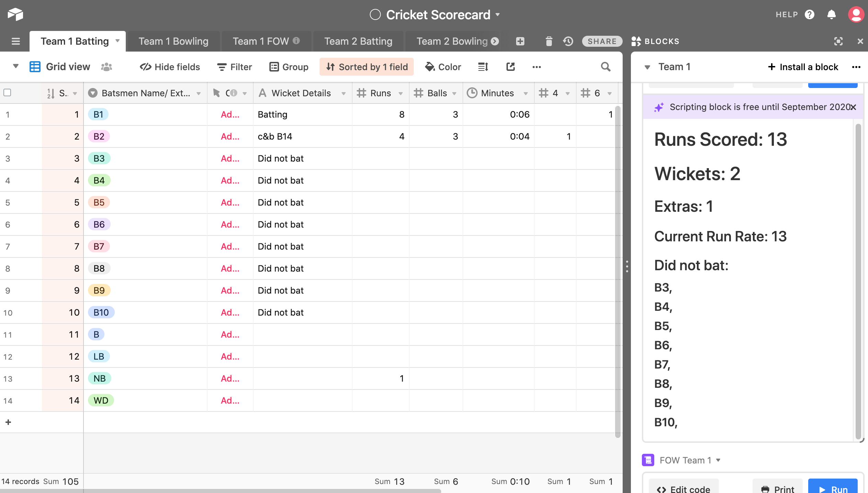Screen dimensions: 868x493
Task: Open search within the grid view
Action: pyautogui.click(x=606, y=67)
